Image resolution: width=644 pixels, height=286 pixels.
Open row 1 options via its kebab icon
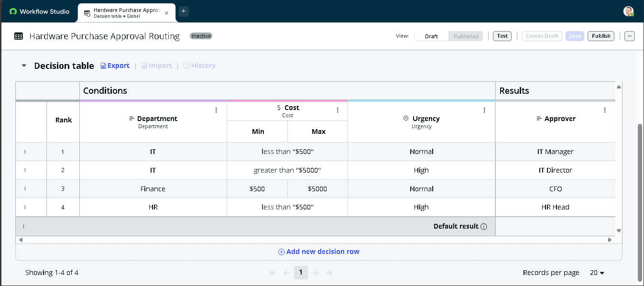[25, 152]
